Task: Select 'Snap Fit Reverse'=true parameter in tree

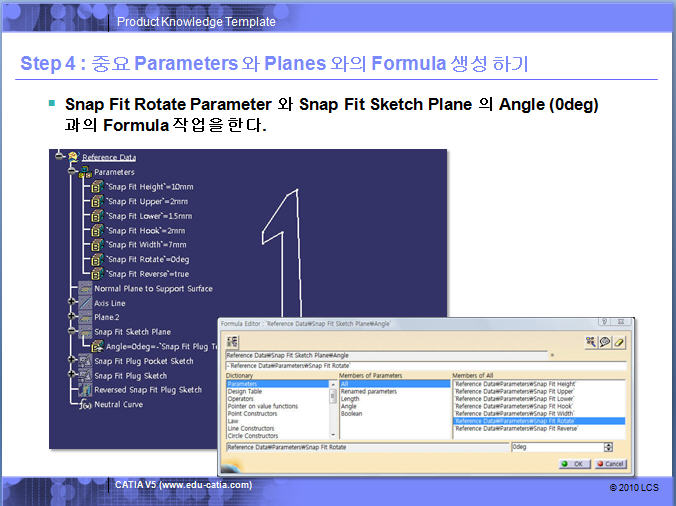Action: tap(148, 274)
